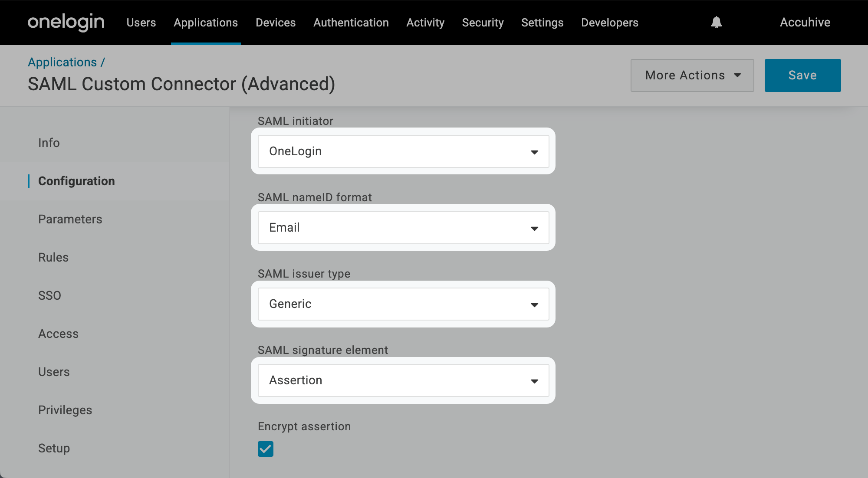Save the connector configuration
This screenshot has height=478, width=868.
(x=802, y=75)
